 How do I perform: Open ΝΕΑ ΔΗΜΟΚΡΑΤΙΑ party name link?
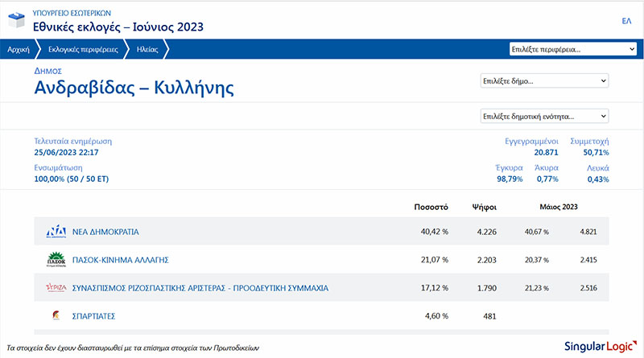point(105,232)
